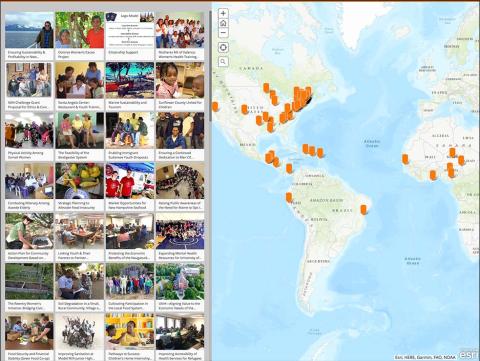Open Enabling Immigrant Sudanese Youth Dropouts card

click(x=130, y=136)
